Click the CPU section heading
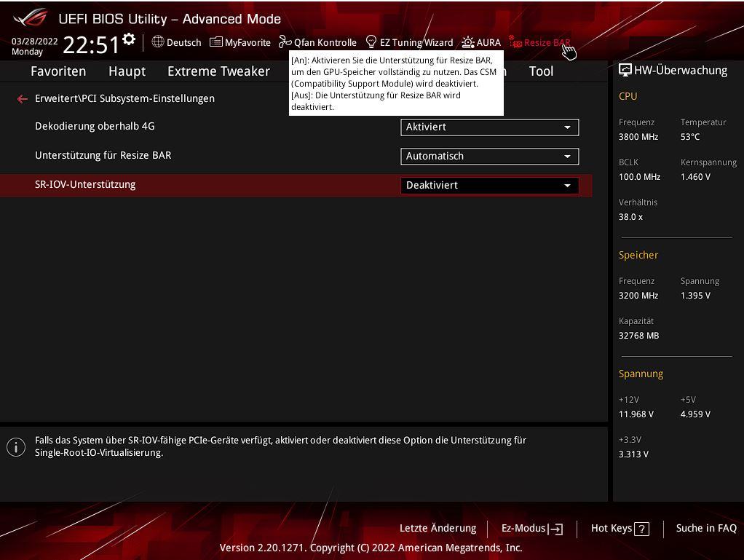 (x=628, y=96)
